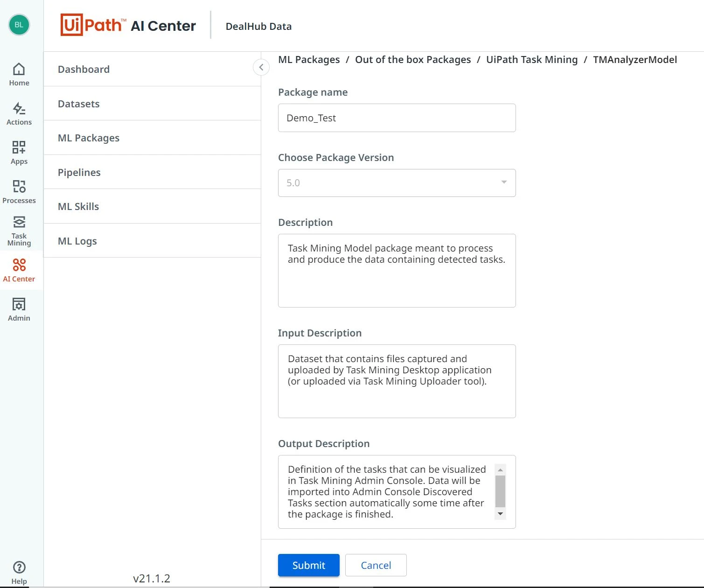This screenshot has height=588, width=704.
Task: Open the ML Logs menu item
Action: (x=152, y=241)
